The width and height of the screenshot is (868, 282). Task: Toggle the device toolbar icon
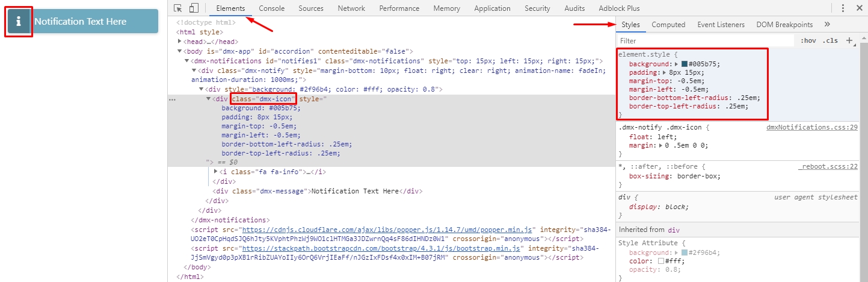tap(194, 8)
